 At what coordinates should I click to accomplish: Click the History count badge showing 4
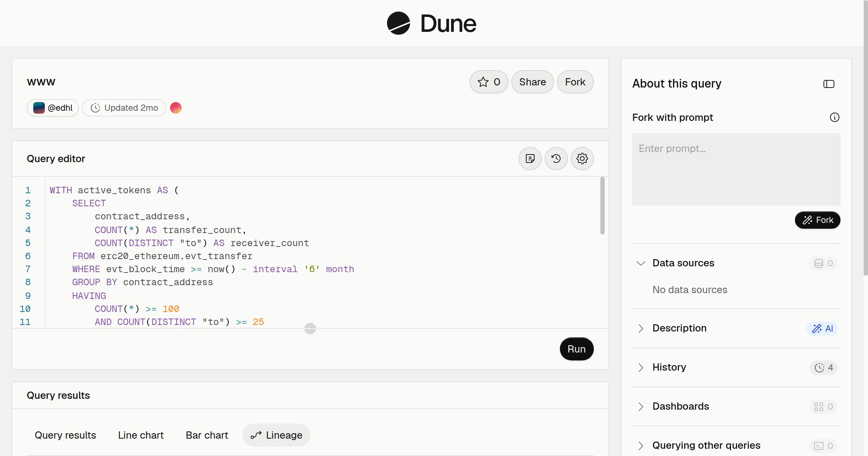coord(824,368)
